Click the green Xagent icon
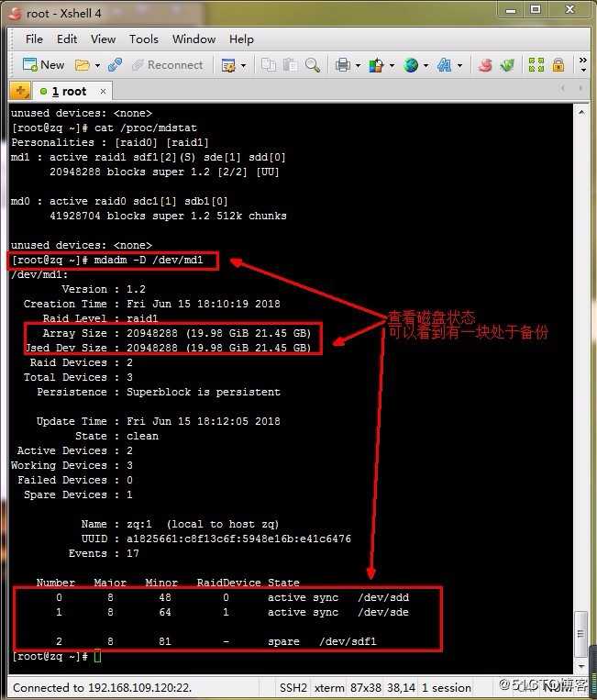Image resolution: width=597 pixels, height=700 pixels. (x=507, y=65)
